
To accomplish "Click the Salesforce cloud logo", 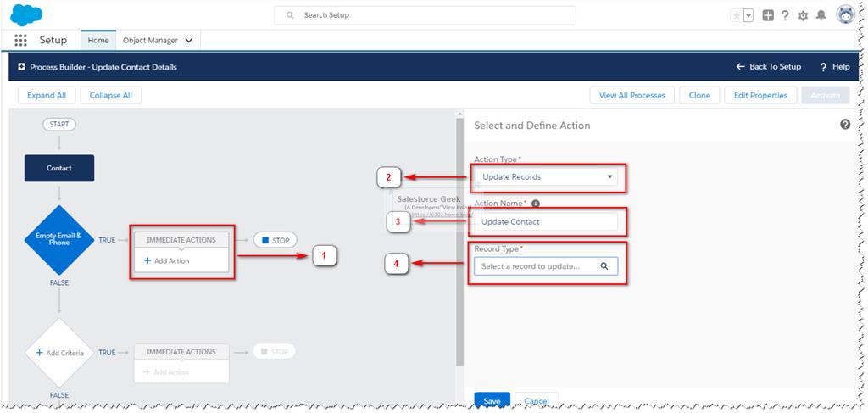I will tap(26, 15).
